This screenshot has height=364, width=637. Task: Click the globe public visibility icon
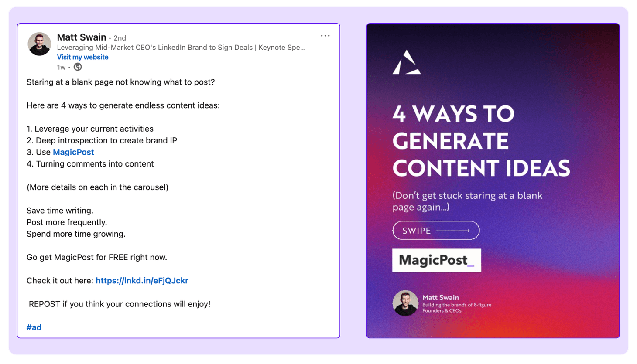tap(78, 67)
